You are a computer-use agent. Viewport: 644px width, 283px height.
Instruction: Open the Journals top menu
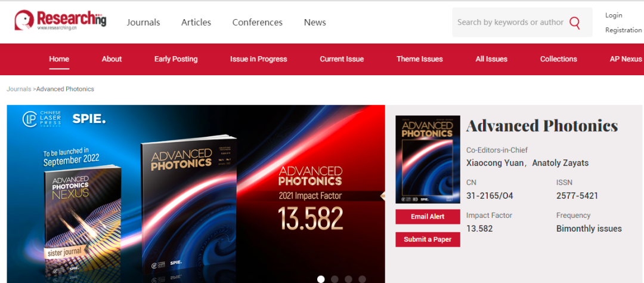(x=143, y=23)
